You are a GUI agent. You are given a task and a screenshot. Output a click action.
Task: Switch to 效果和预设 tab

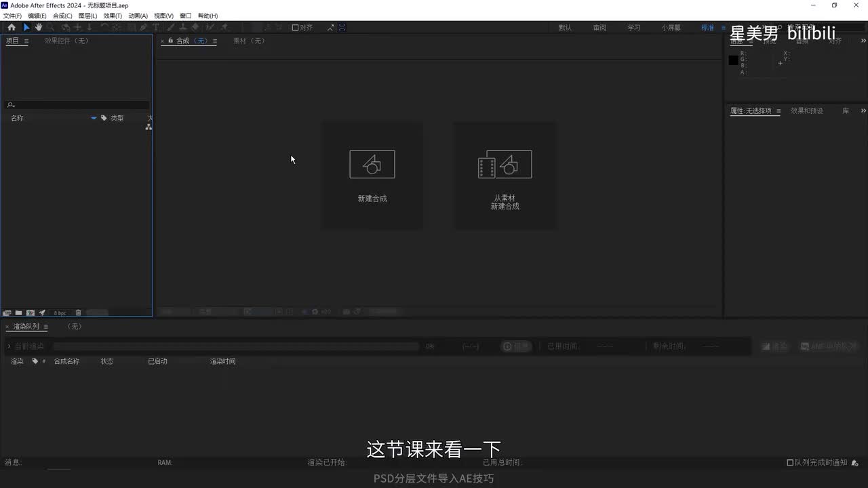[x=806, y=110]
